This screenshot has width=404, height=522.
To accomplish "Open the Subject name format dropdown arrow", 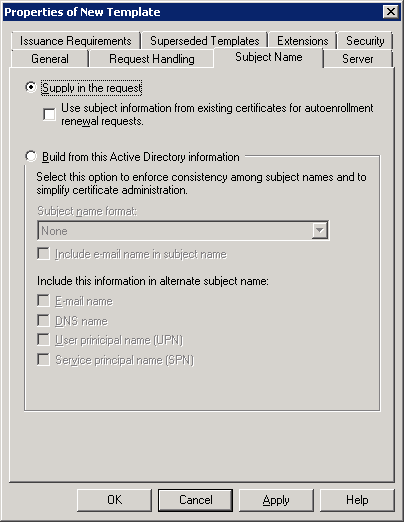I will click(319, 231).
